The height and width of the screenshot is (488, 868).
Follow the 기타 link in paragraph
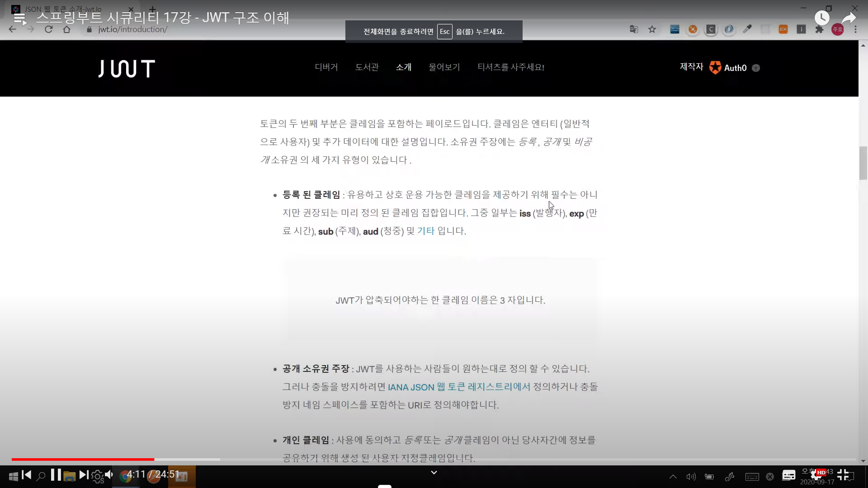425,231
